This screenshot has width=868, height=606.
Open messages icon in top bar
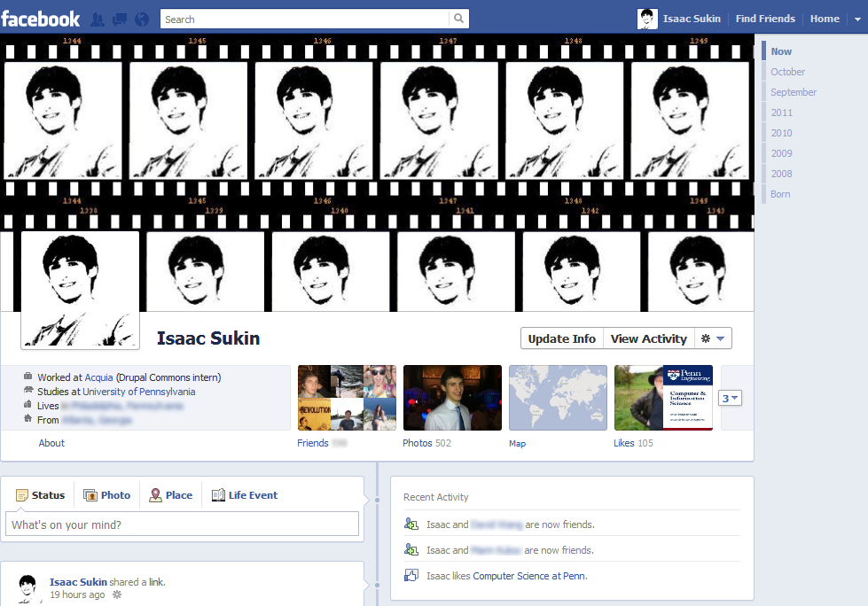[x=119, y=18]
